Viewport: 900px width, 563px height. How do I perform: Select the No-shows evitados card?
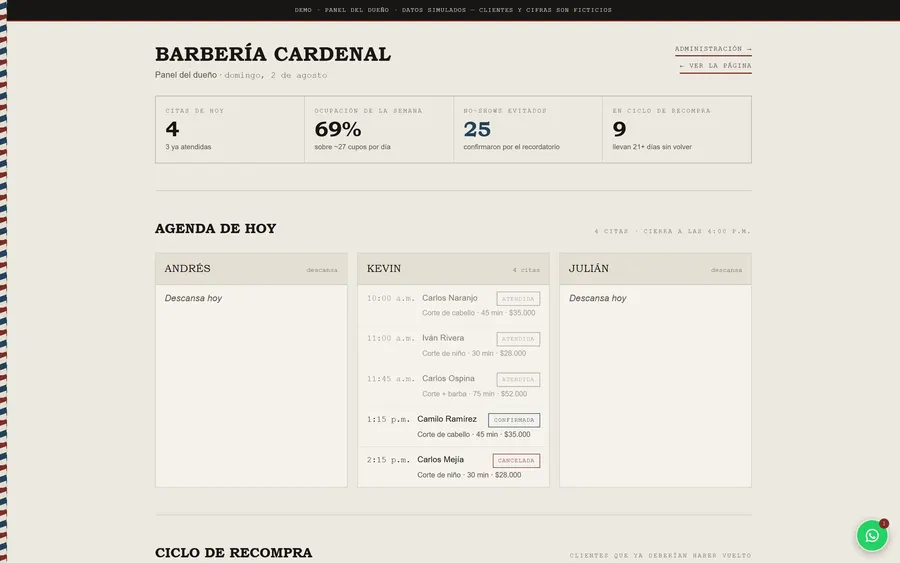[527, 129]
